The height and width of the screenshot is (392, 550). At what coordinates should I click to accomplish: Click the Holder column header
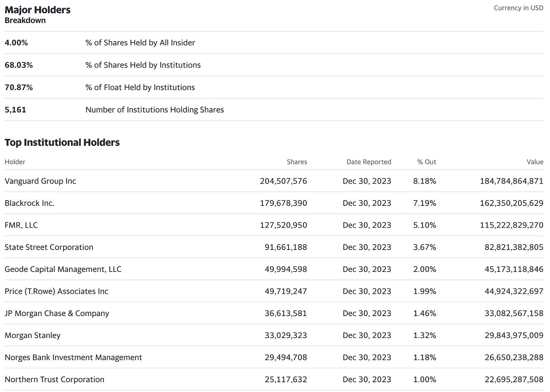pos(15,162)
